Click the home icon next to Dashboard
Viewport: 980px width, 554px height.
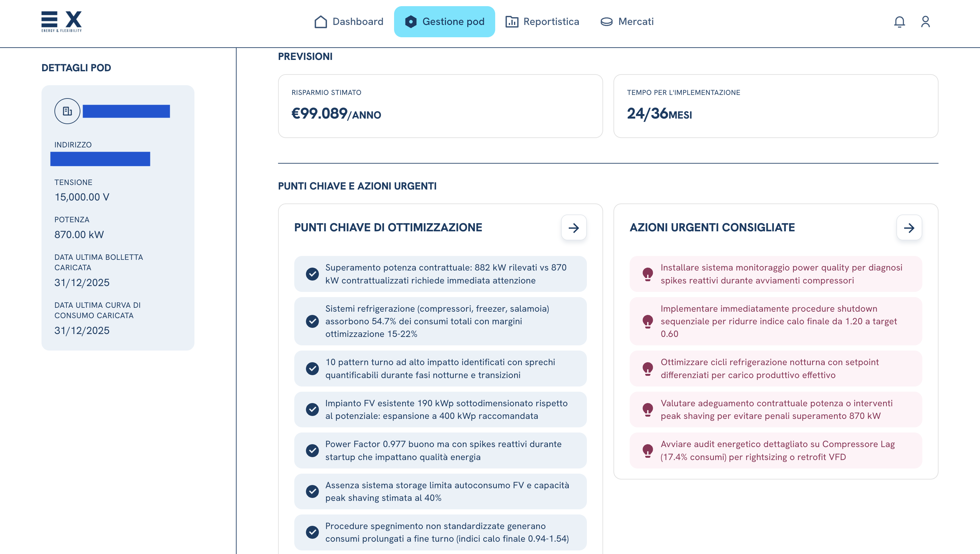pos(320,21)
